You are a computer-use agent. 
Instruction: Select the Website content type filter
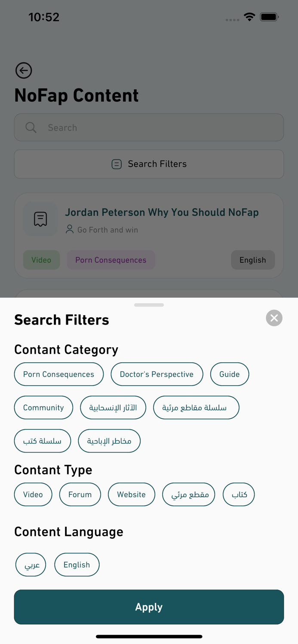(x=132, y=494)
